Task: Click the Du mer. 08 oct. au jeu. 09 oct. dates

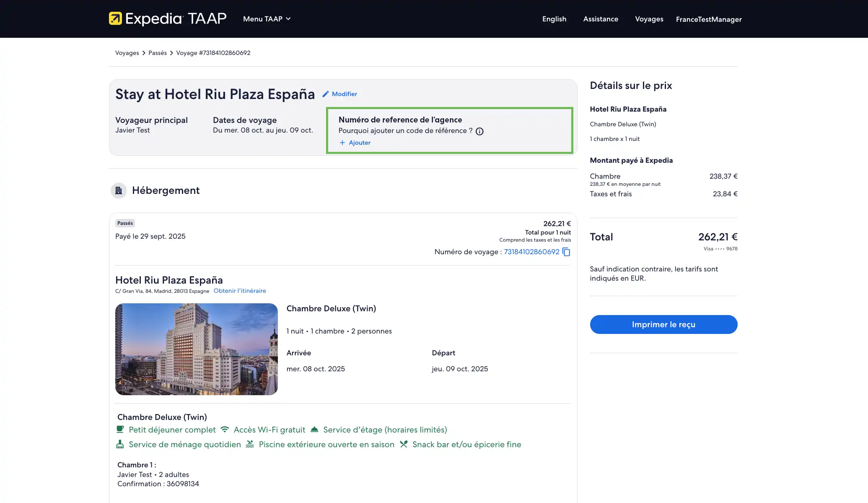Action: pos(263,130)
